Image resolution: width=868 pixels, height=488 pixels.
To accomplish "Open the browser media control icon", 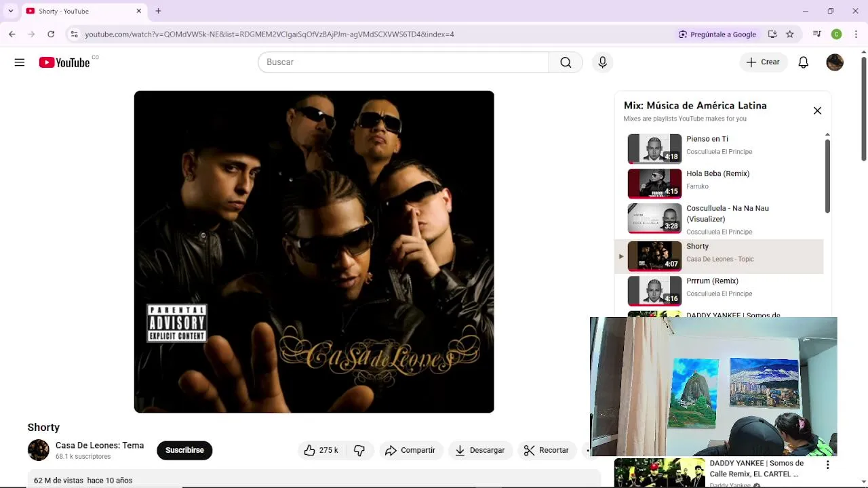I will click(x=817, y=34).
